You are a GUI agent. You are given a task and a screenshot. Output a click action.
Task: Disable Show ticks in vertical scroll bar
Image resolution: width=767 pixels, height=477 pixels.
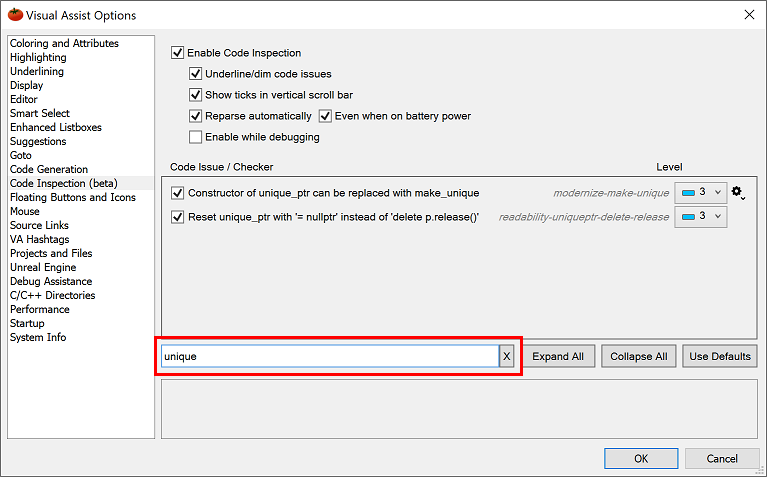pos(196,95)
